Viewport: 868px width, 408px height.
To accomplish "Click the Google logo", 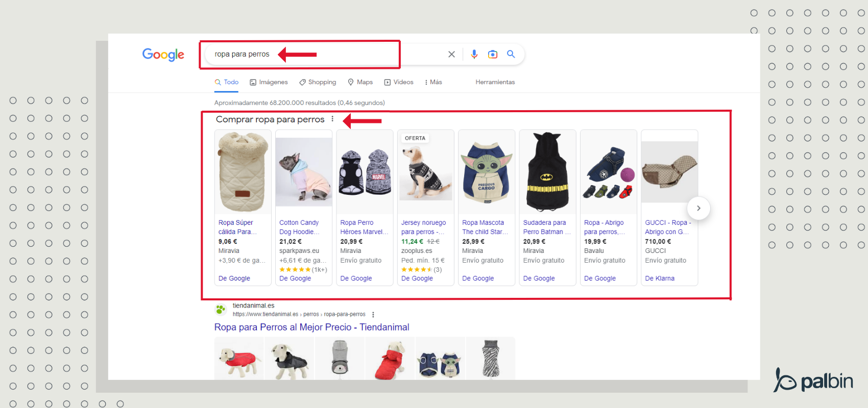I will [x=163, y=55].
